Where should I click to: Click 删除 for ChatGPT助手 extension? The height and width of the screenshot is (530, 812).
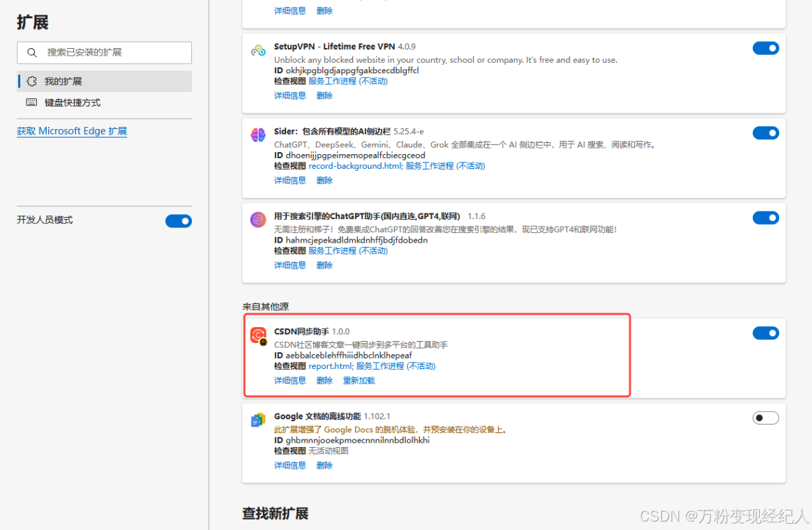(x=324, y=266)
